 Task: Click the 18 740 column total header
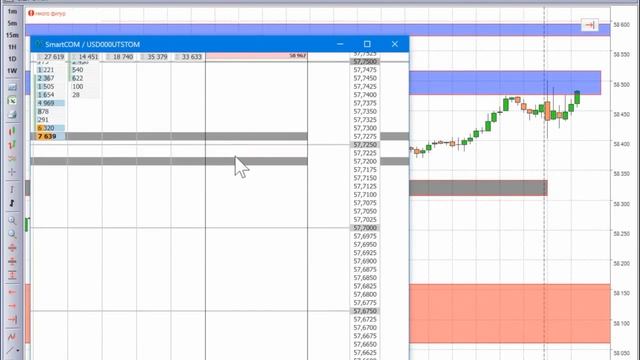[120, 57]
